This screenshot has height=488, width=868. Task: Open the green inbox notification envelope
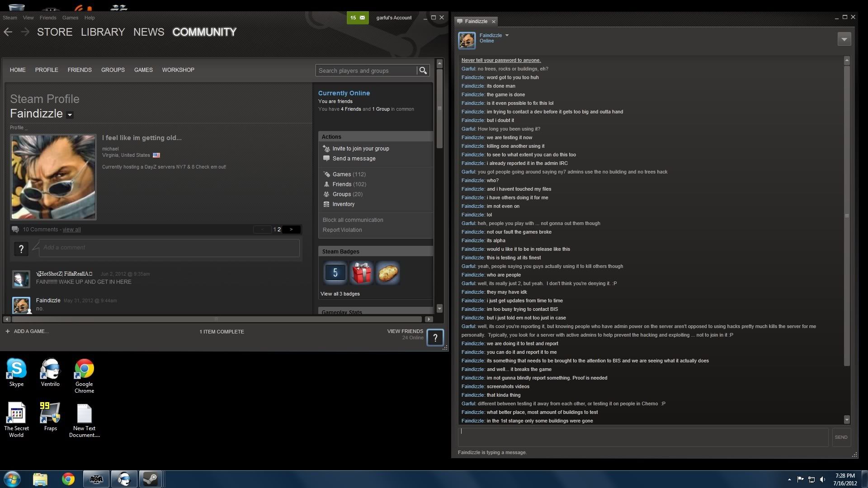pos(362,18)
